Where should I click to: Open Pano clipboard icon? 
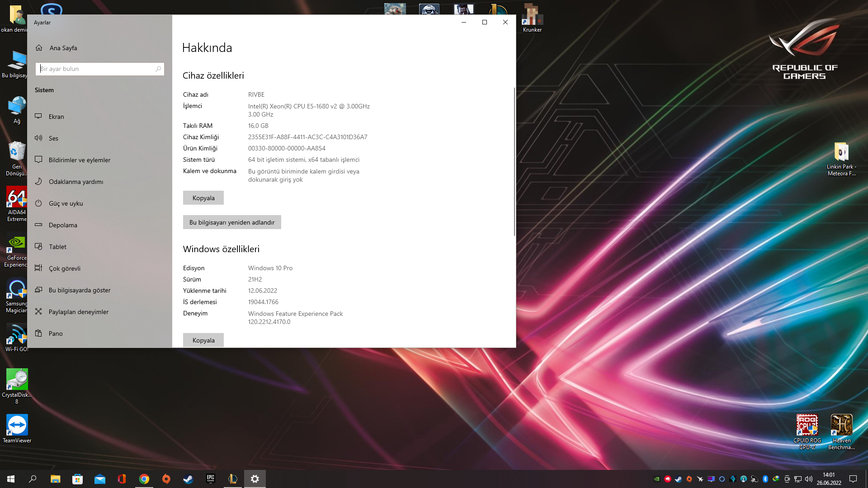pyautogui.click(x=39, y=333)
